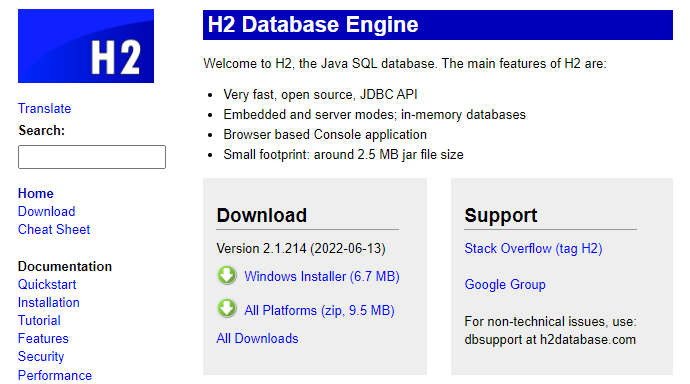The height and width of the screenshot is (384, 690).
Task: Click the dbsupport at h2database.com text
Action: pyautogui.click(x=550, y=340)
